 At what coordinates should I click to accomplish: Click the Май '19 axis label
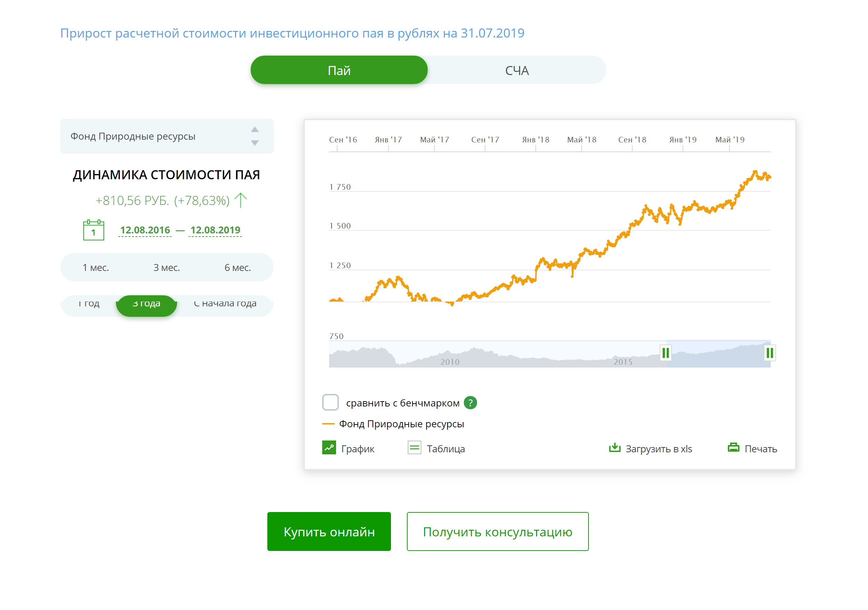coord(729,140)
